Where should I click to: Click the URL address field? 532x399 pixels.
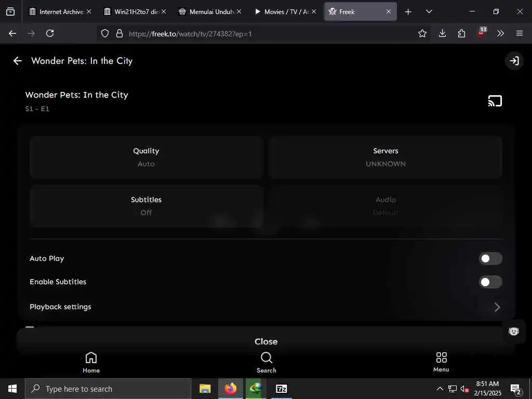tap(264, 34)
